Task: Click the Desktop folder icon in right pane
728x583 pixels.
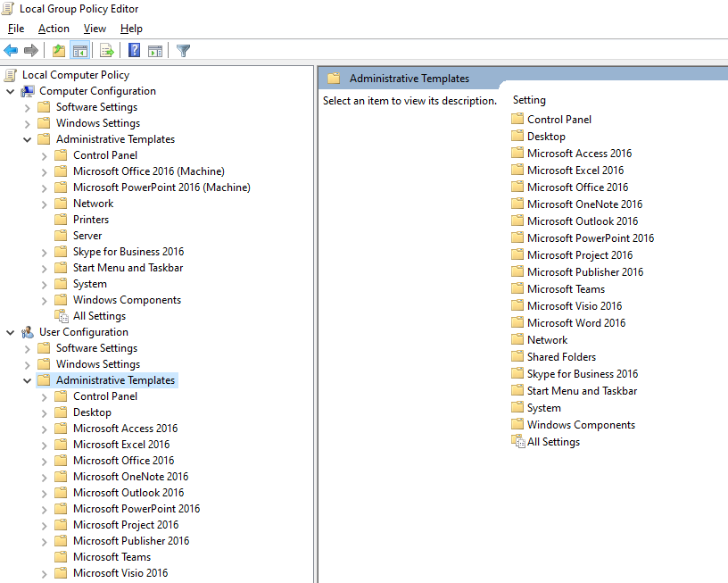Action: [517, 136]
